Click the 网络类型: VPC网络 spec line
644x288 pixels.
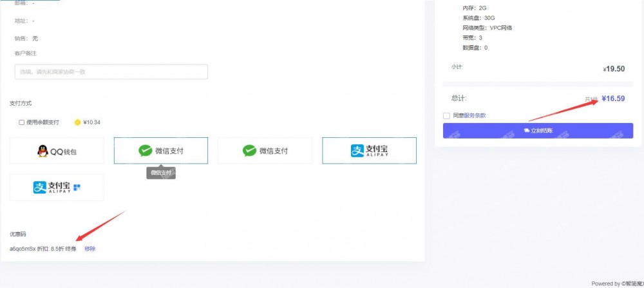[x=487, y=28]
